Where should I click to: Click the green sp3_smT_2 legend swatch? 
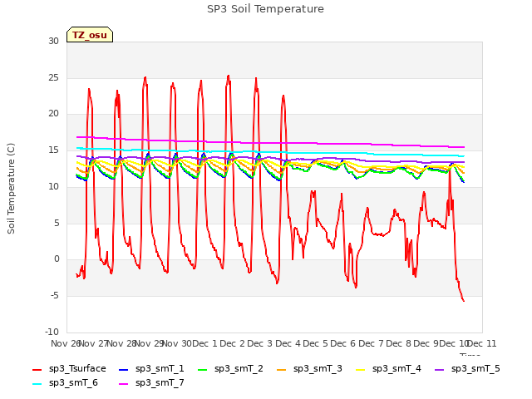(203, 369)
